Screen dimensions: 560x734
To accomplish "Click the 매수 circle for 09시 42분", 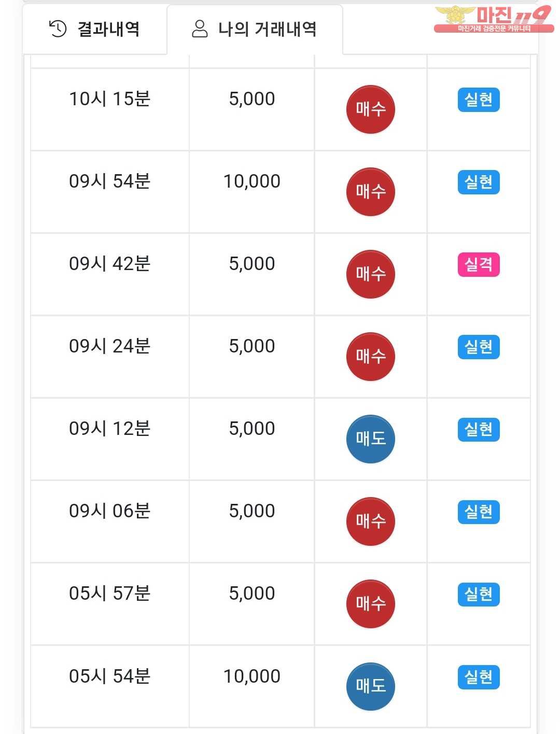I will tap(370, 274).
